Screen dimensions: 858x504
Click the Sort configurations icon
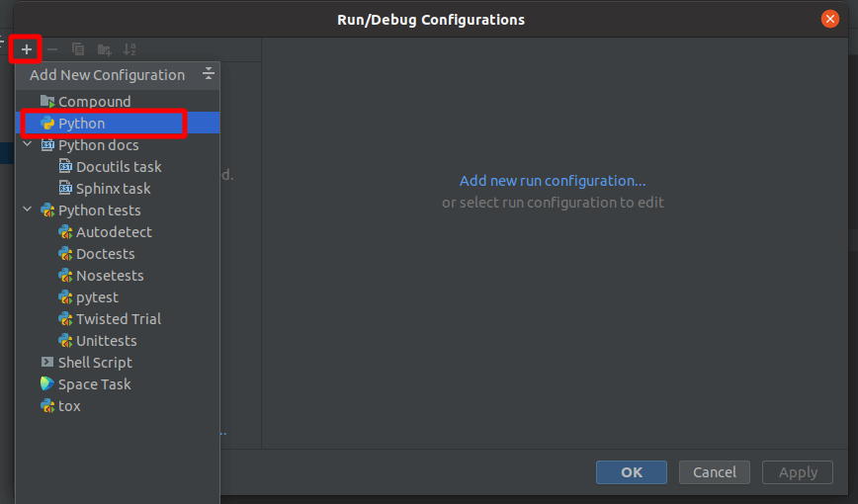tap(129, 49)
